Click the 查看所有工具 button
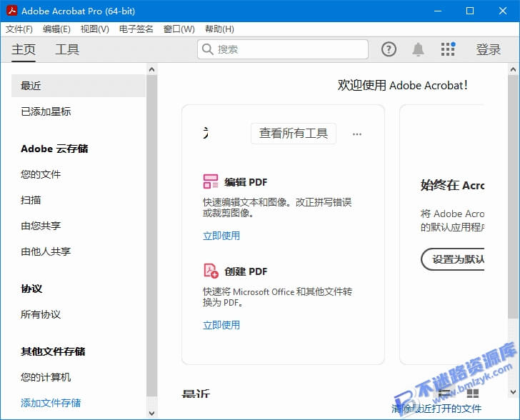This screenshot has width=520, height=420. 294,134
